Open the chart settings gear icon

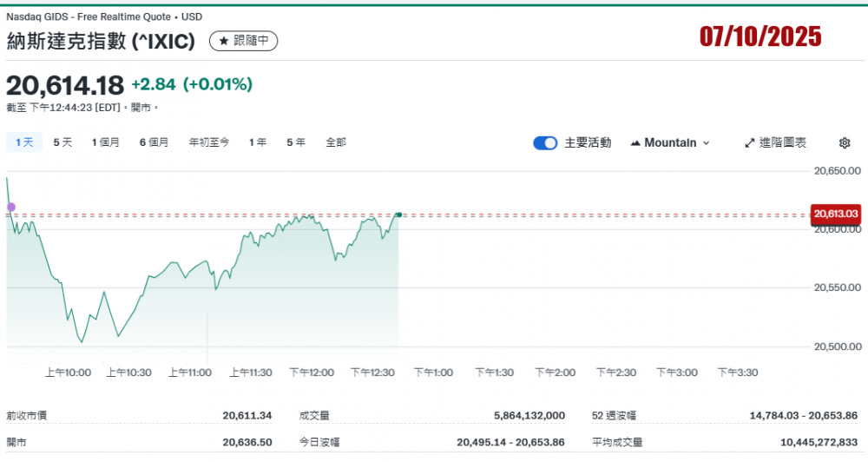tap(845, 143)
